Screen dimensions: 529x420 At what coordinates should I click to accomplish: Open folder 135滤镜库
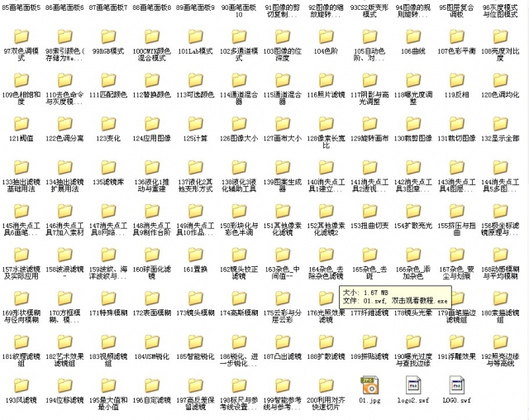point(108,167)
